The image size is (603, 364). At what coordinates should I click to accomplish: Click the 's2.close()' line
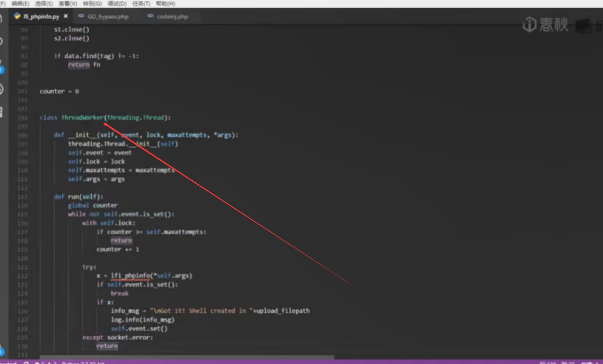(x=71, y=38)
